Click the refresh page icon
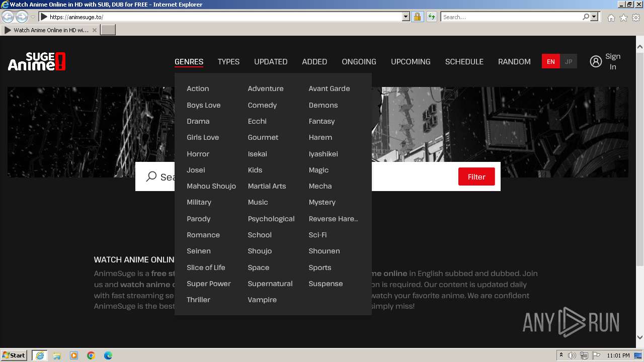Image resolution: width=644 pixels, height=362 pixels. pos(432,17)
